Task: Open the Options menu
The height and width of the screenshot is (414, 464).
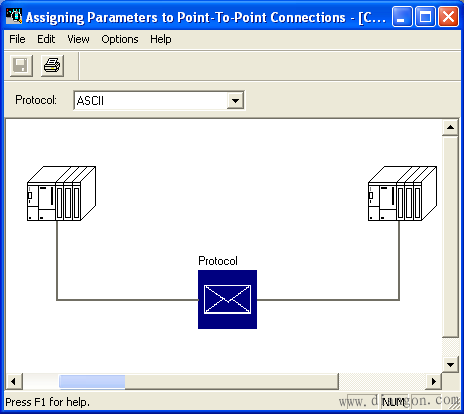Action: coord(120,39)
